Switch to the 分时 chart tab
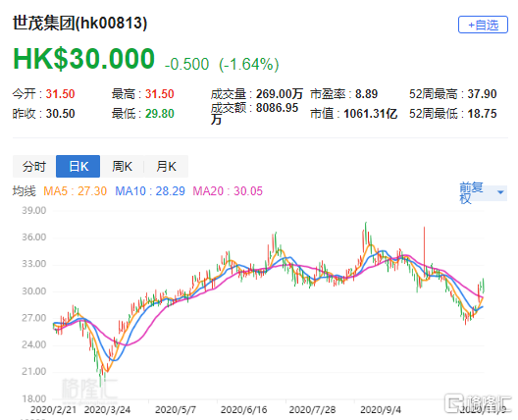Screen dimensions: 518x420 point(34,166)
